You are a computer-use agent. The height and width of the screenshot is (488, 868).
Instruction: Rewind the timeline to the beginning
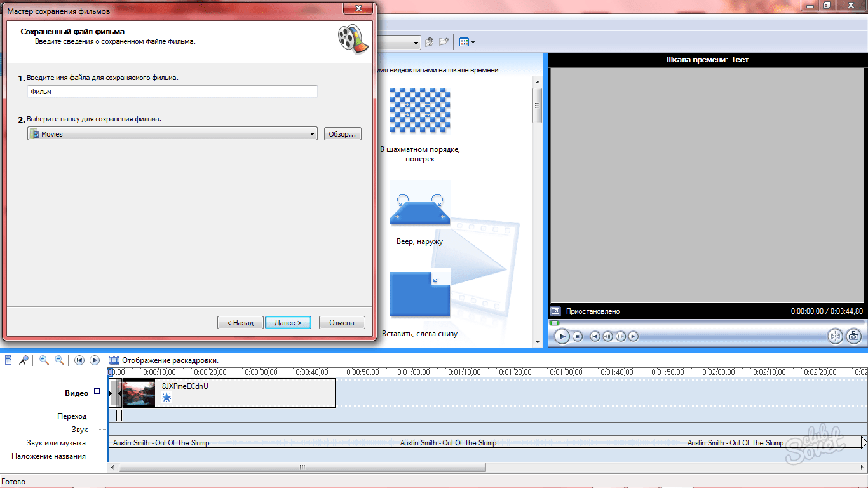(79, 360)
